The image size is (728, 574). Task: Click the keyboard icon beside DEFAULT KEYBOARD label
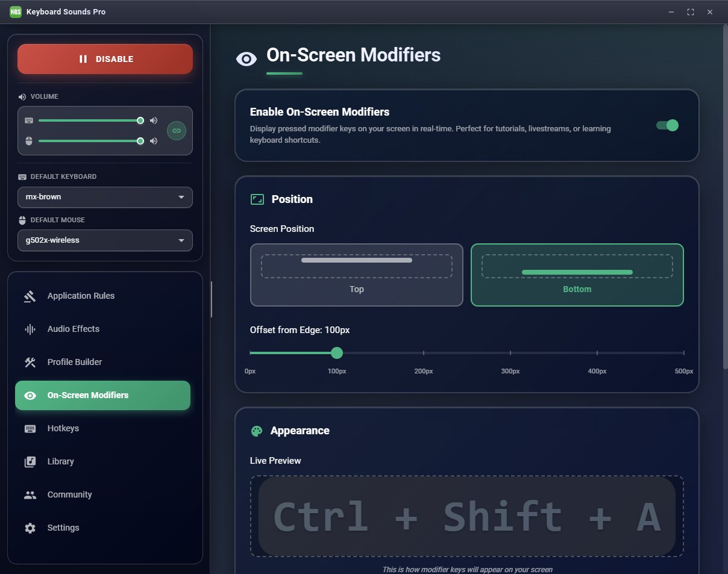(x=23, y=176)
